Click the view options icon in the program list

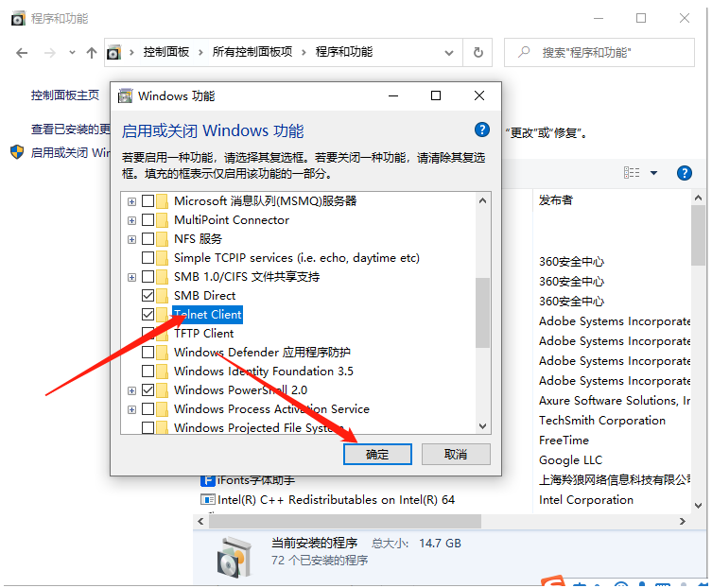632,173
